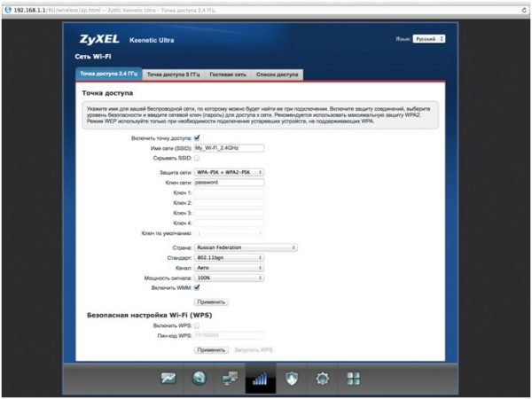
Task: Click the WPS PIN code field
Action: point(229,336)
